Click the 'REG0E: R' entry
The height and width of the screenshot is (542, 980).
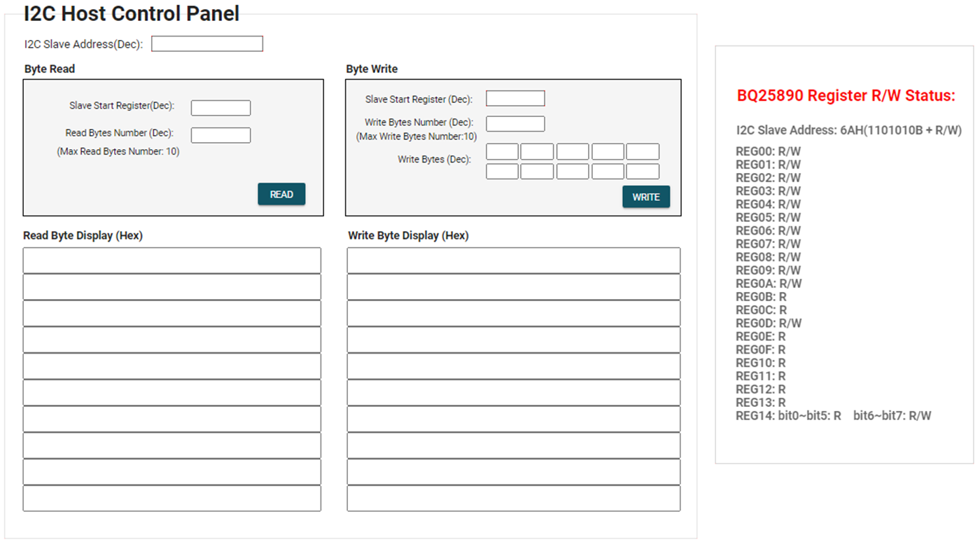click(761, 336)
